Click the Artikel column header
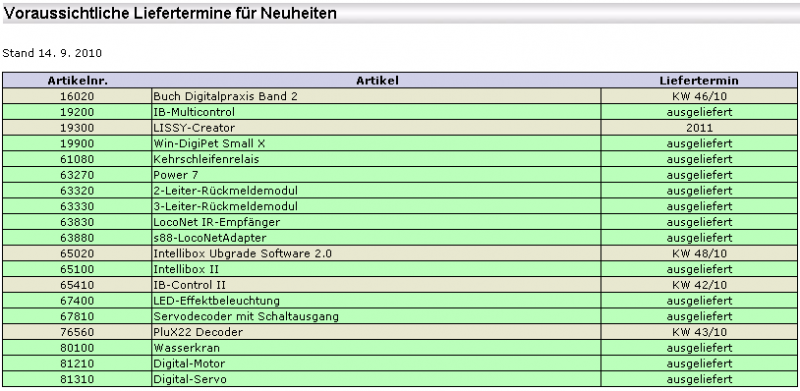The image size is (800, 391). (377, 81)
